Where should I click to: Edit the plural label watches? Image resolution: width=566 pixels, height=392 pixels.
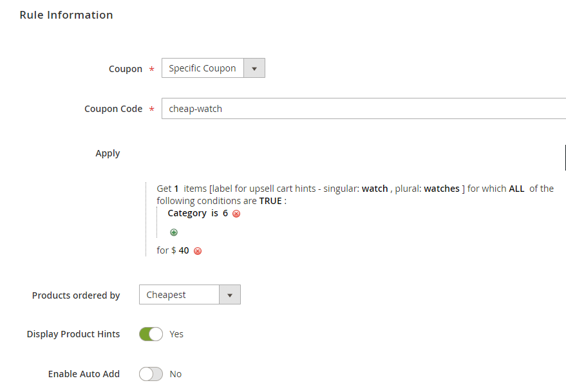[x=442, y=189]
